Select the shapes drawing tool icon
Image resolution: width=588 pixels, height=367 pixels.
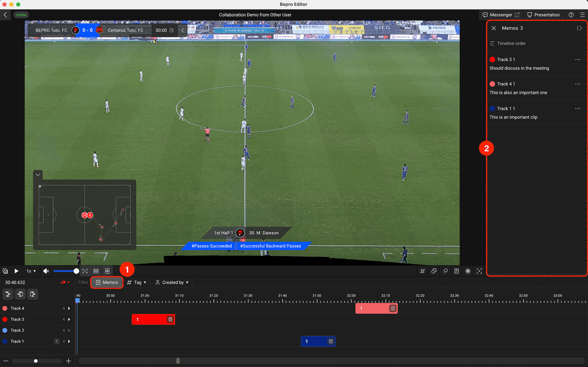point(434,271)
